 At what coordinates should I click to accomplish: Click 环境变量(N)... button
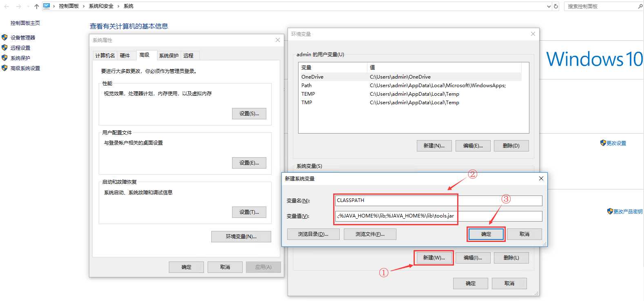coord(241,237)
